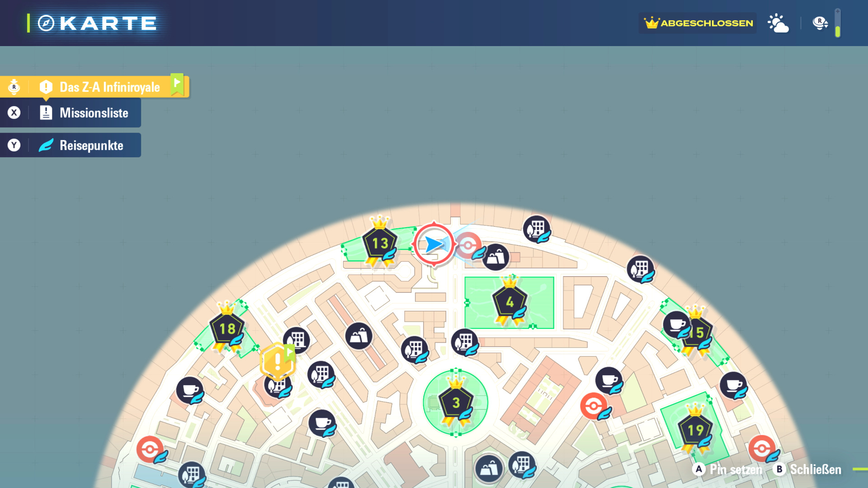Select battle zone 13 badge

(380, 244)
